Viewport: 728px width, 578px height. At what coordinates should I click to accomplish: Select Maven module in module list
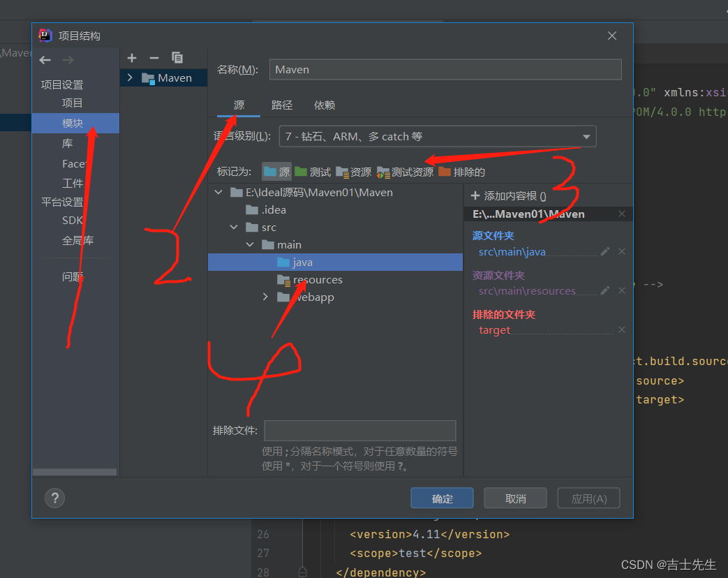tap(163, 77)
